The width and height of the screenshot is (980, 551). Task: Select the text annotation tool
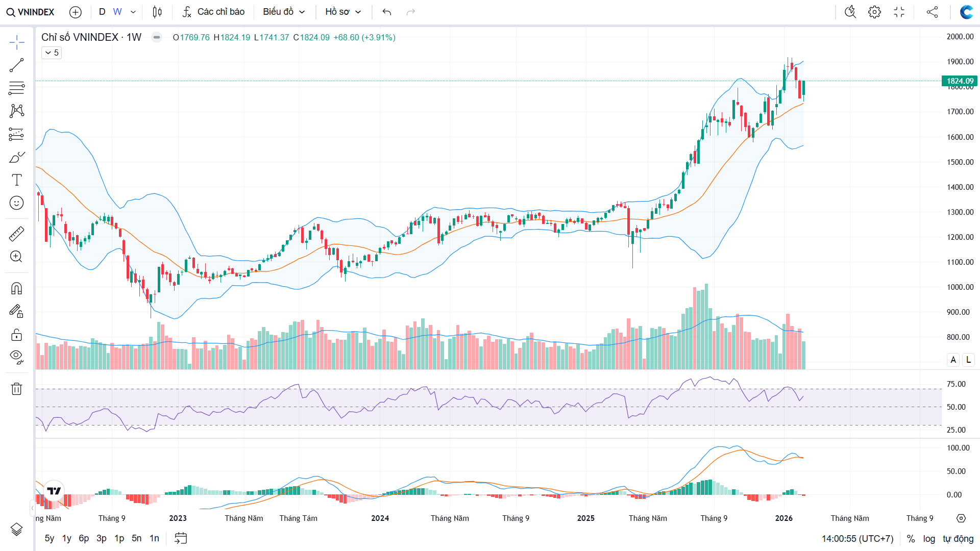point(16,180)
